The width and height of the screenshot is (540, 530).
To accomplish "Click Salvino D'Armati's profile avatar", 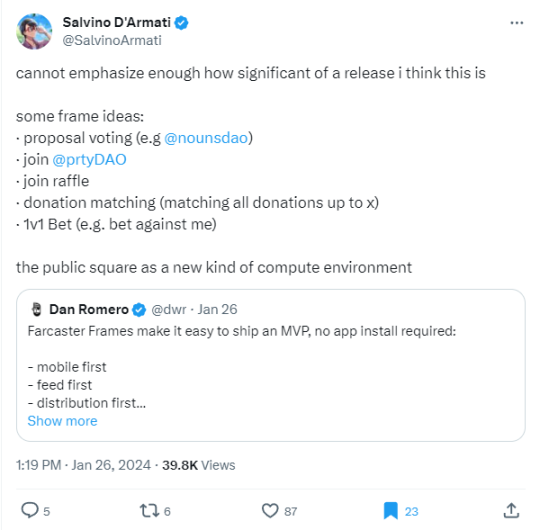I will click(x=34, y=31).
